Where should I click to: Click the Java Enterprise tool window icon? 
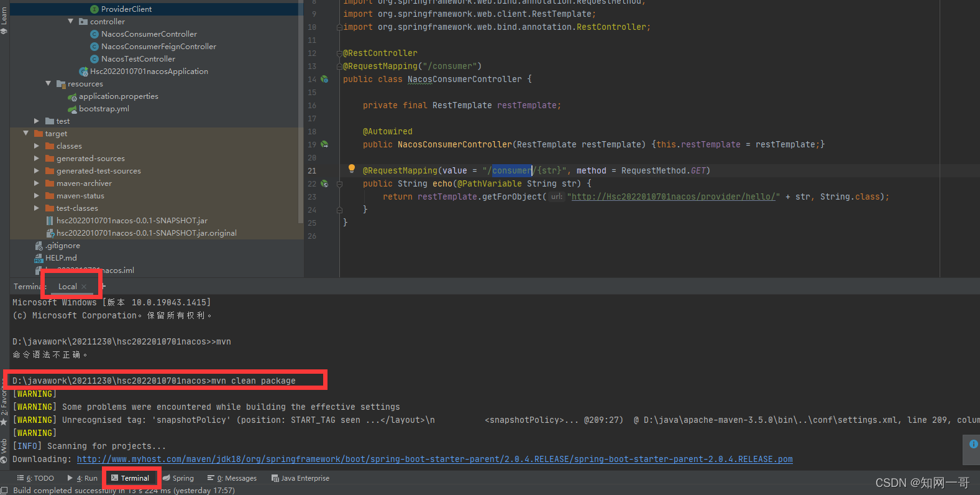tap(275, 478)
